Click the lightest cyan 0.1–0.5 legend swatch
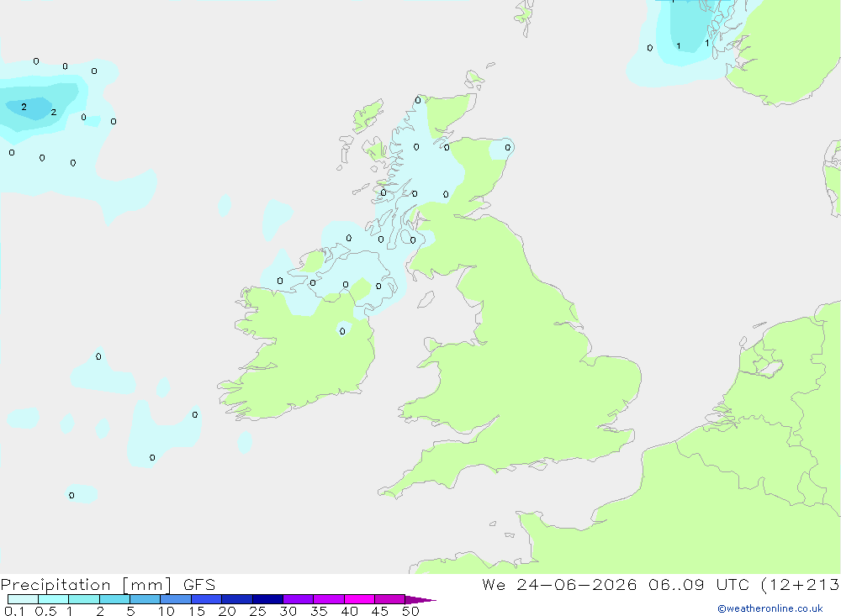This screenshot has height=616, width=841. point(23,599)
